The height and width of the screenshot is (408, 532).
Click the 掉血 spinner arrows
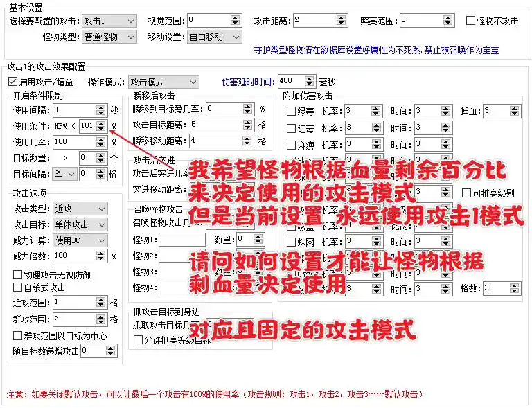514,111
